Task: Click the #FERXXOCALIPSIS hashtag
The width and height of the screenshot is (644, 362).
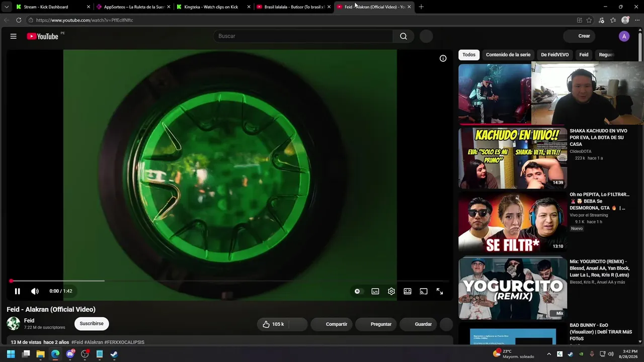Action: (x=124, y=342)
